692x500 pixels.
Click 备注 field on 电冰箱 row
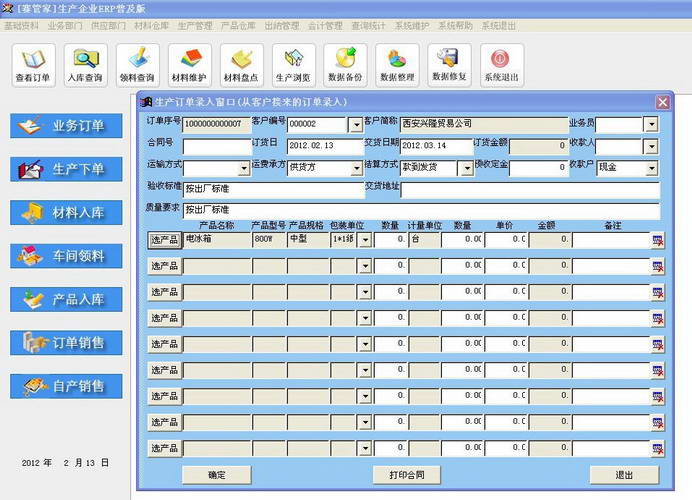pos(611,240)
